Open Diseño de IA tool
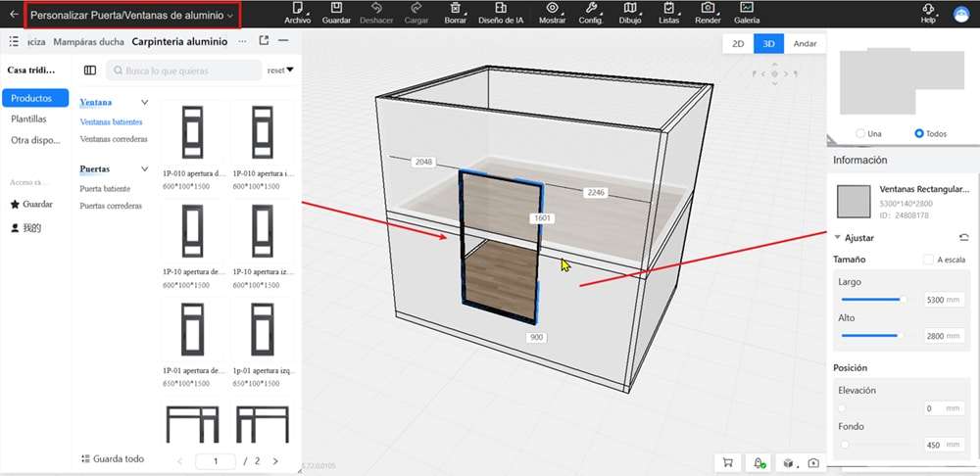Image resolution: width=980 pixels, height=476 pixels. (501, 14)
